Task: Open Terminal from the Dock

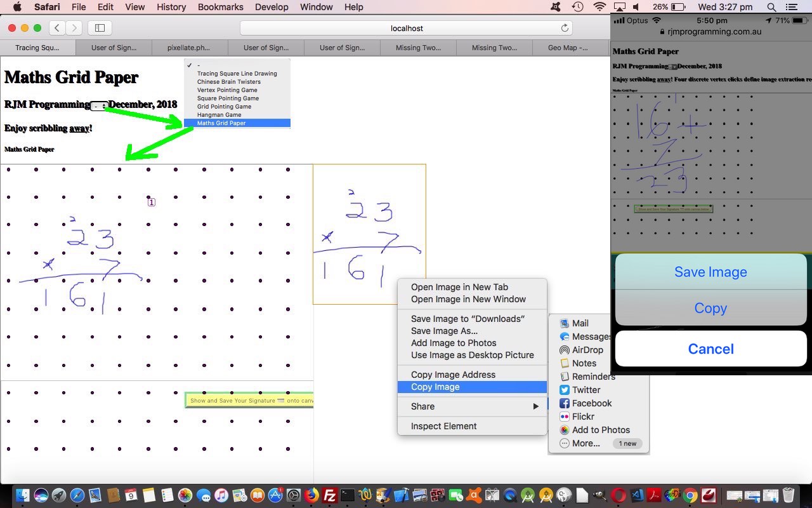Action: pos(348,495)
